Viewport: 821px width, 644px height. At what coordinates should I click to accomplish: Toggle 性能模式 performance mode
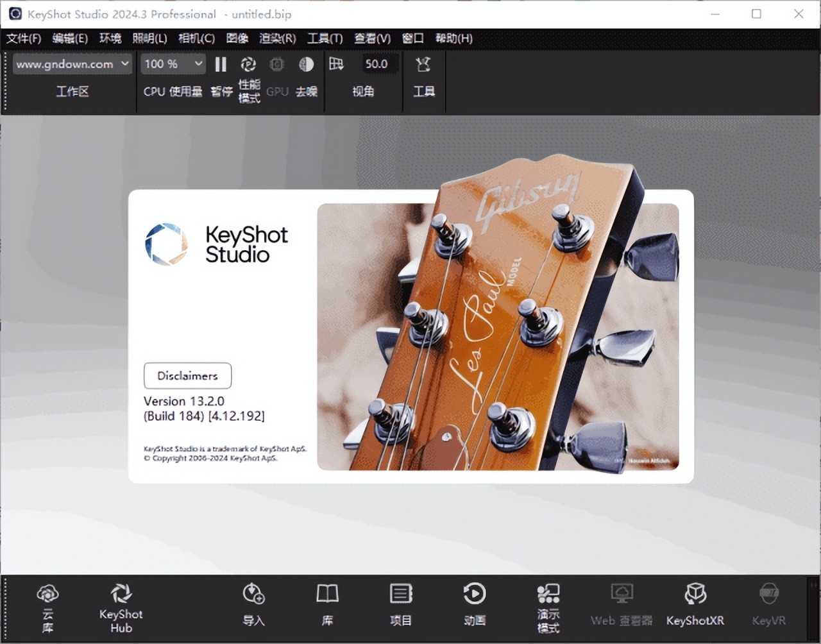coord(248,64)
